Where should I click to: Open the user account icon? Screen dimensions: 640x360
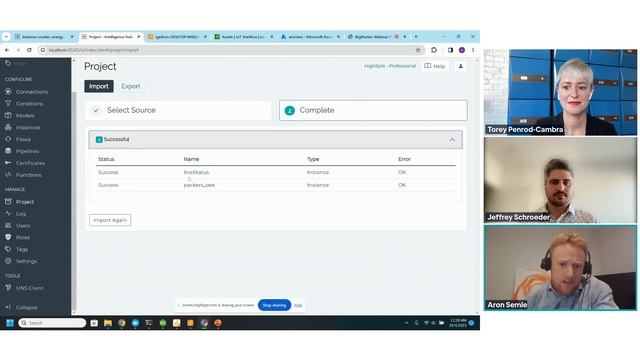461,66
